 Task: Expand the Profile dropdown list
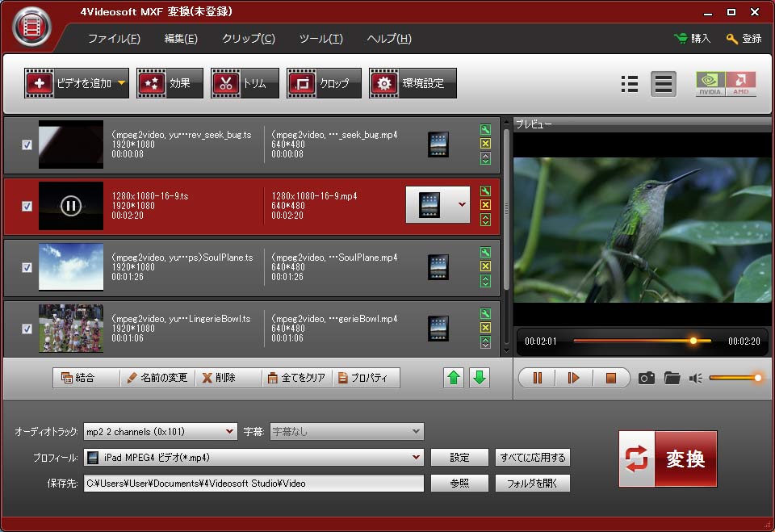pyautogui.click(x=416, y=458)
